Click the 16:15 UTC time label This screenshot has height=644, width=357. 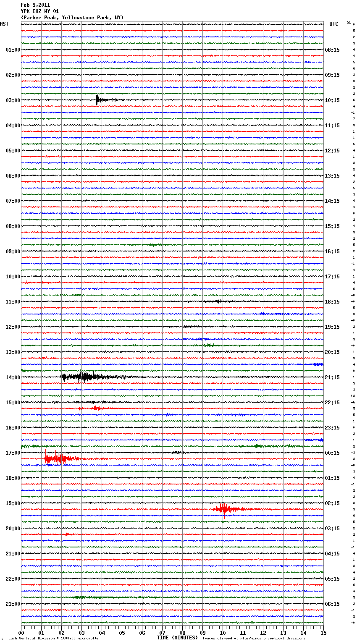[x=332, y=251]
